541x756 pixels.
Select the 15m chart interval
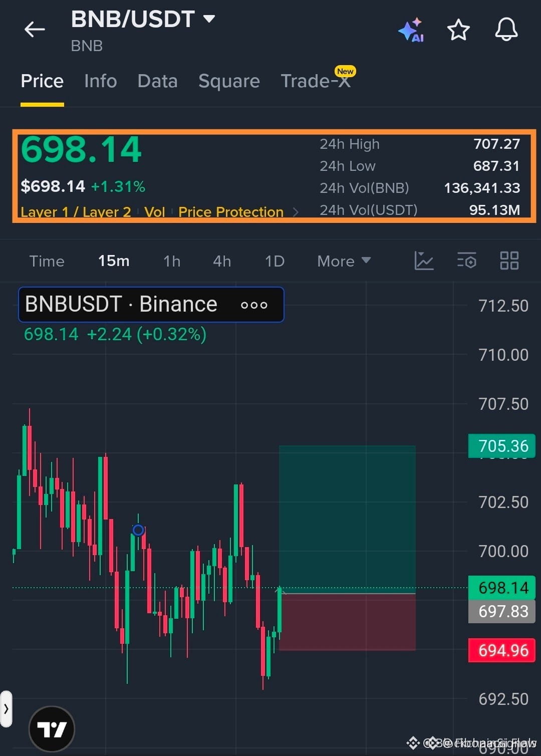point(114,261)
